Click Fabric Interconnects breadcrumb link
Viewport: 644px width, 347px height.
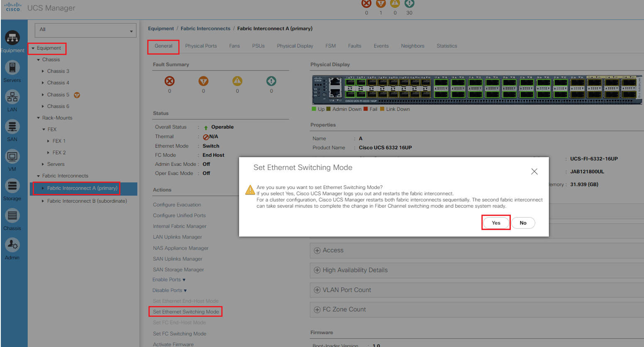205,29
